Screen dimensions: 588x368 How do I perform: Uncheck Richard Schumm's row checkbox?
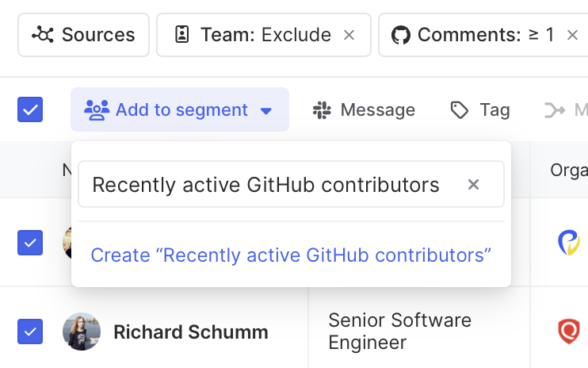point(30,331)
